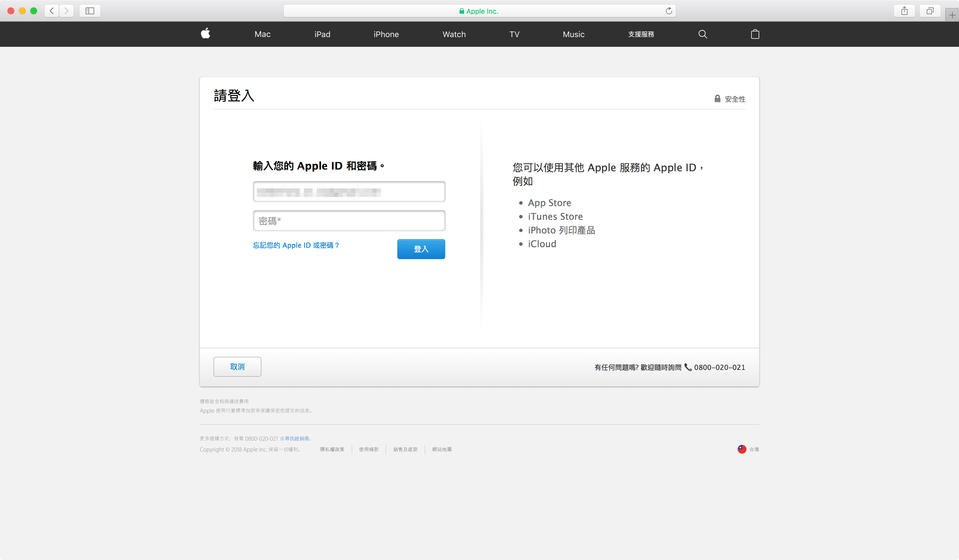This screenshot has width=959, height=560.
Task: Click the Apple ID email input field
Action: tap(349, 192)
